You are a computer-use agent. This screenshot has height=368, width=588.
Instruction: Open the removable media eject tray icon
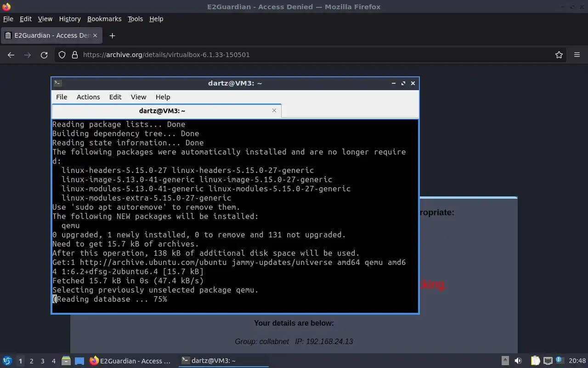(505, 361)
